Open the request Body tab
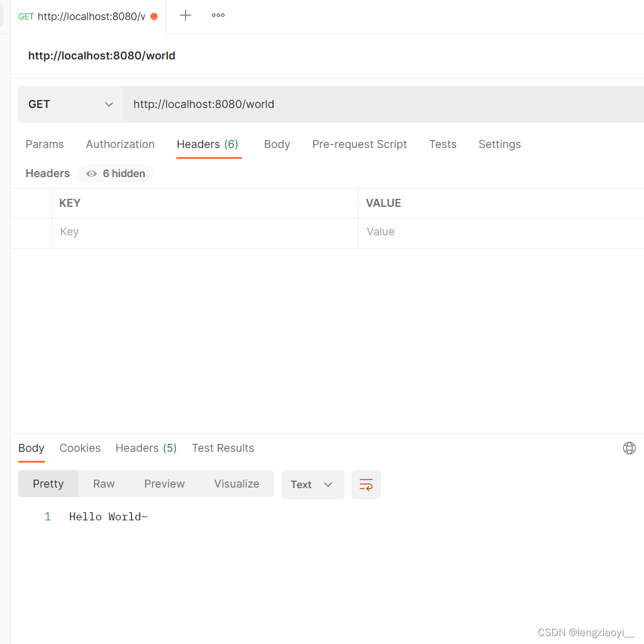Viewport: 644px width, 644px height. pyautogui.click(x=277, y=144)
